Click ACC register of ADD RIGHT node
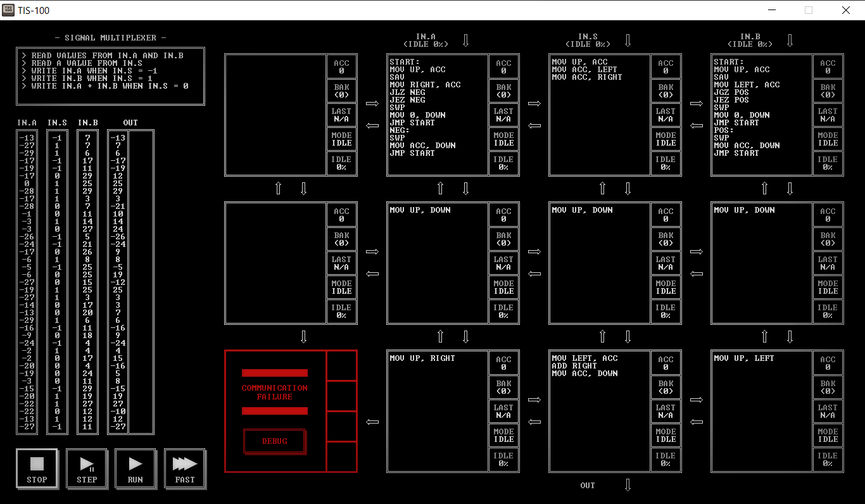This screenshot has height=504, width=865. click(x=666, y=363)
